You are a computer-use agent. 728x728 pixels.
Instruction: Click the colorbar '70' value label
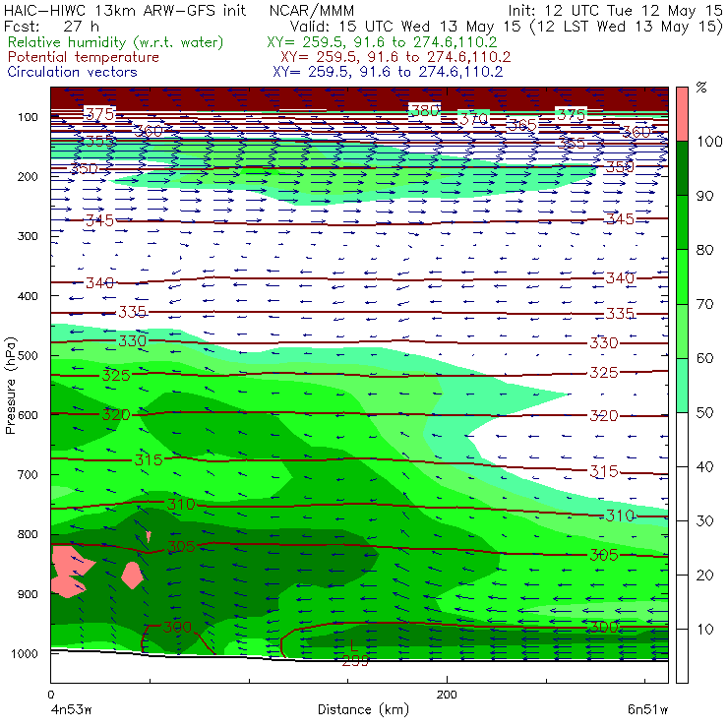[704, 304]
